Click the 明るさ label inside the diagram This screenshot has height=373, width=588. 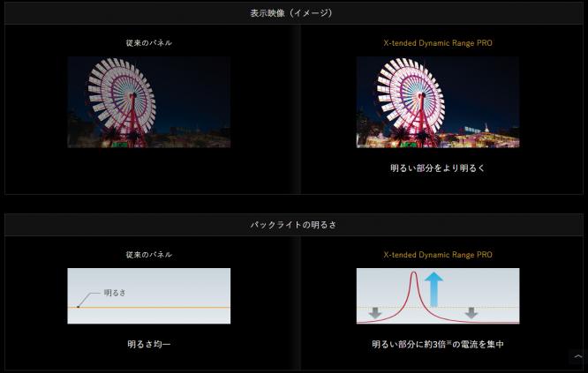click(x=115, y=293)
